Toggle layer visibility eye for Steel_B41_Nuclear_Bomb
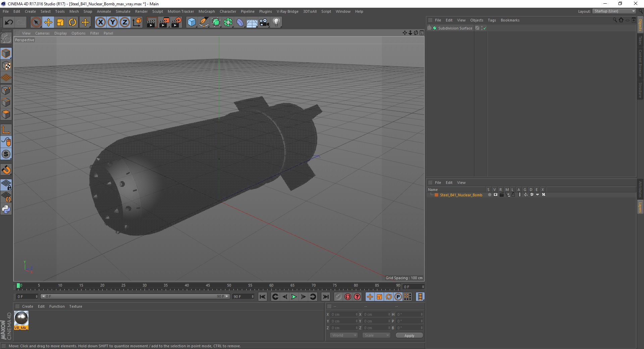This screenshot has width=644, height=349. click(495, 195)
